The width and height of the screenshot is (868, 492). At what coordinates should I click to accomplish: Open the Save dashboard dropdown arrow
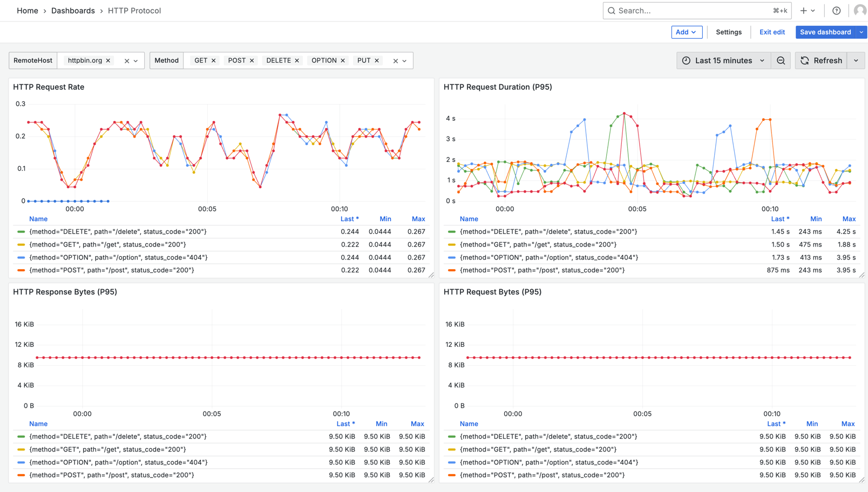(860, 32)
